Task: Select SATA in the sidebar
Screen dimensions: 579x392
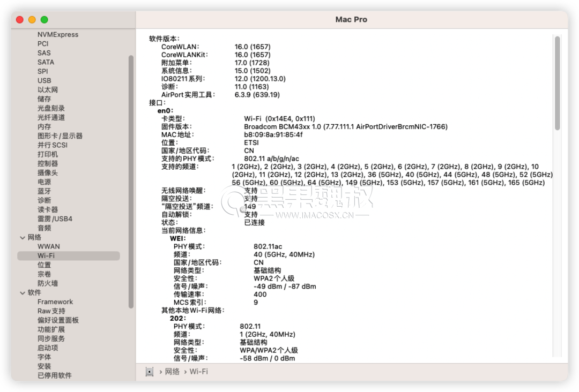Action: [x=46, y=62]
